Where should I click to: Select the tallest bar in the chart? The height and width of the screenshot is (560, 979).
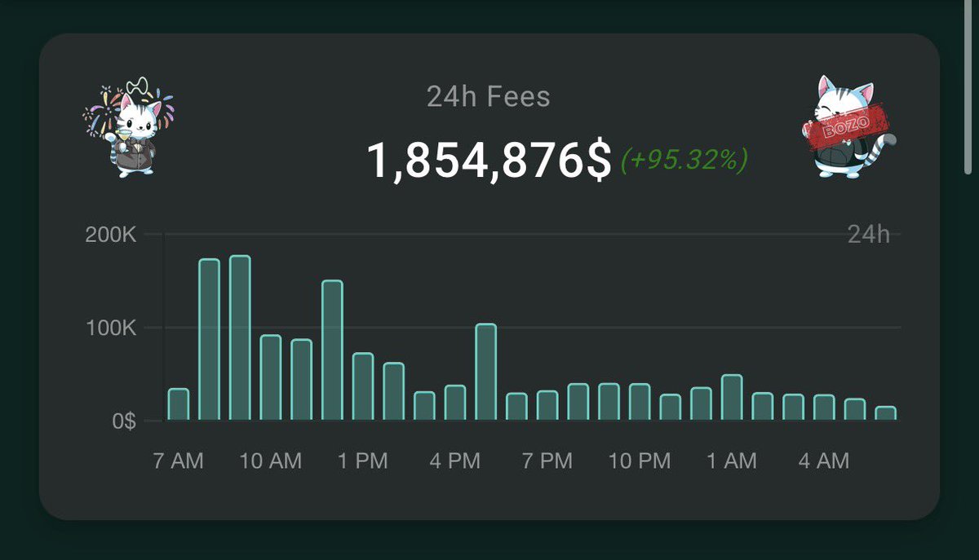(x=240, y=338)
